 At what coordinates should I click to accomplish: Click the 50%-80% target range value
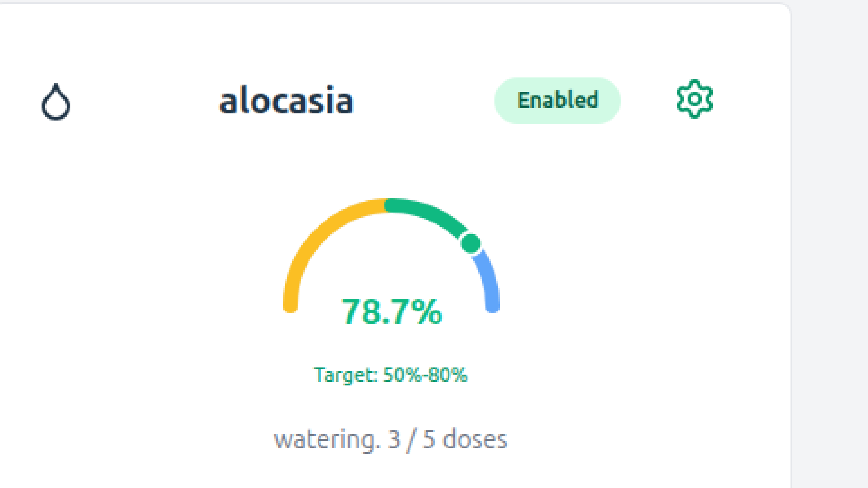pos(425,375)
